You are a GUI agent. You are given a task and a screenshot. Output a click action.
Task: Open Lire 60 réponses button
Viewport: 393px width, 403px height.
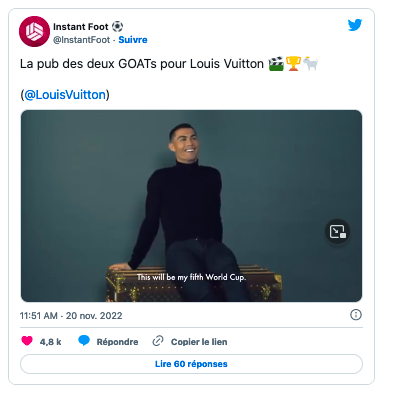click(191, 364)
